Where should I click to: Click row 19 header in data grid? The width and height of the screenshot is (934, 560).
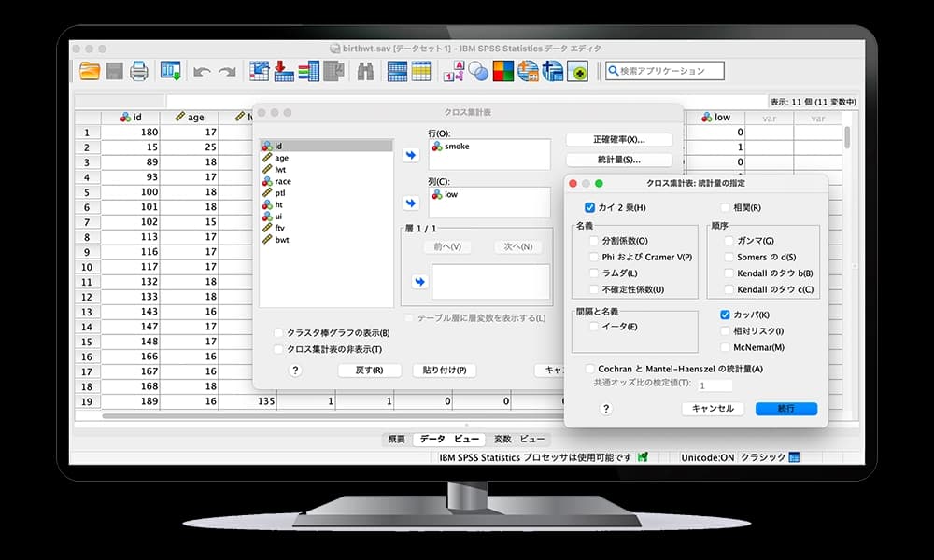tap(87, 401)
